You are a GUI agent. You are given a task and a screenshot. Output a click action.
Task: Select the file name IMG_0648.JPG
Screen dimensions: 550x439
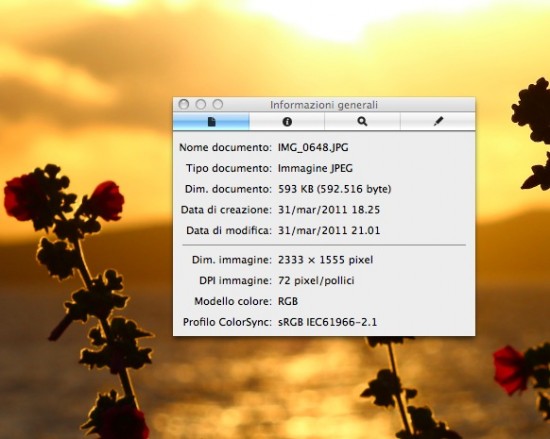point(313,147)
